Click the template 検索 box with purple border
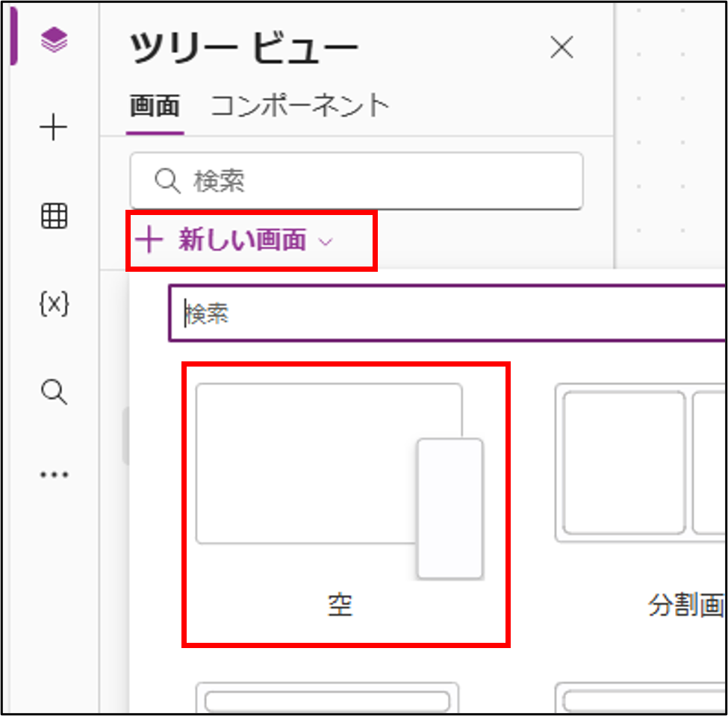 [448, 314]
